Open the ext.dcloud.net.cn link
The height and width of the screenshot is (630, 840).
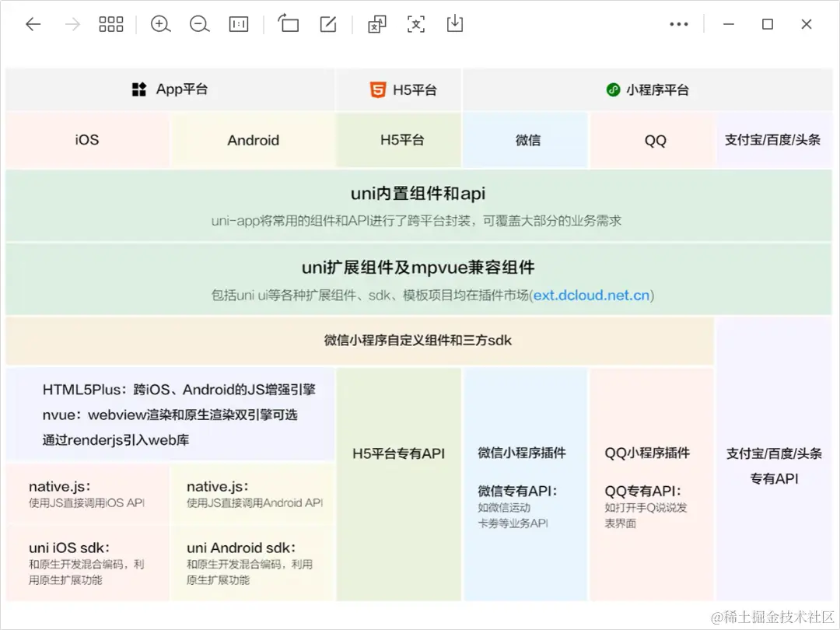pyautogui.click(x=591, y=296)
